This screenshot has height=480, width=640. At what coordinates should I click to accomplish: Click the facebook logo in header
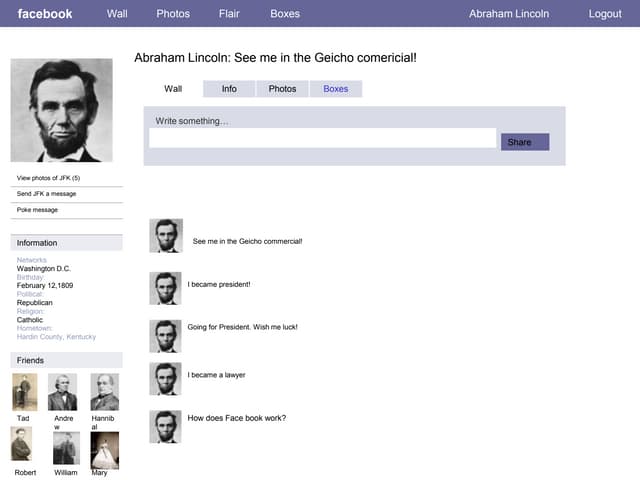pos(45,14)
